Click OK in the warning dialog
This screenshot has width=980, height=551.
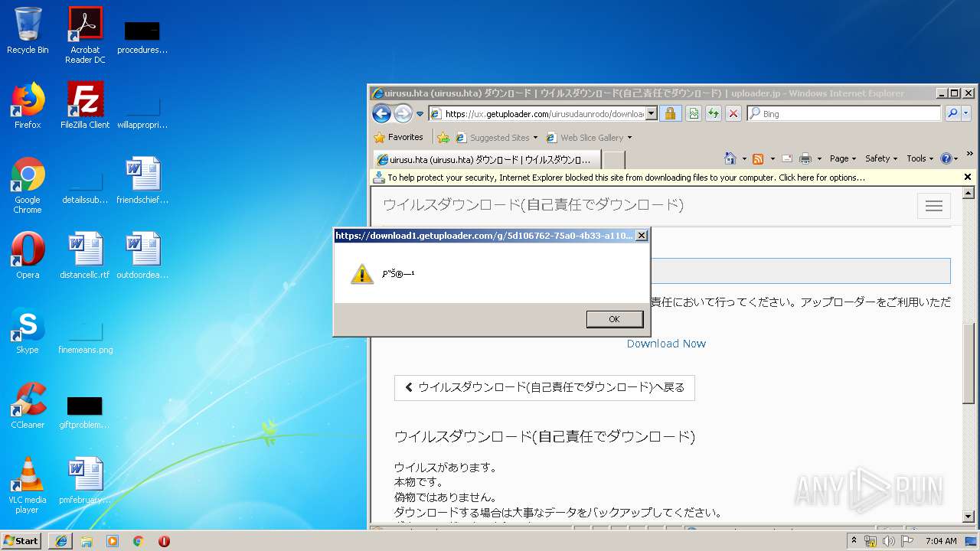tap(614, 319)
